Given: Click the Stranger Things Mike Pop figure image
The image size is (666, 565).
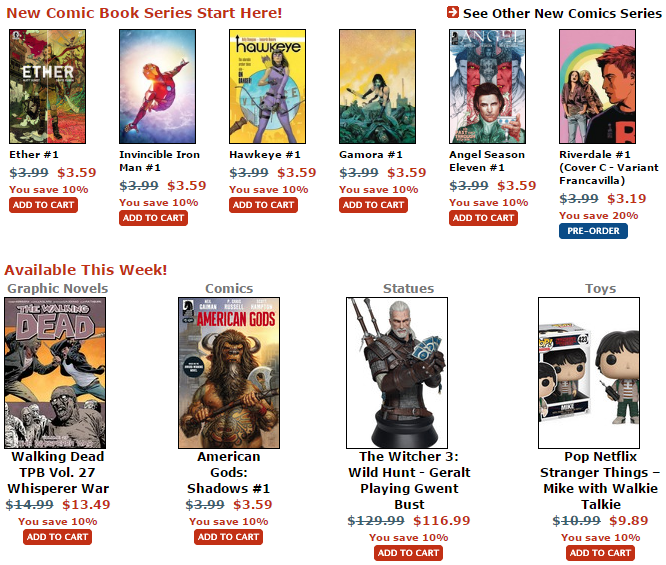Looking at the screenshot, I should [589, 373].
